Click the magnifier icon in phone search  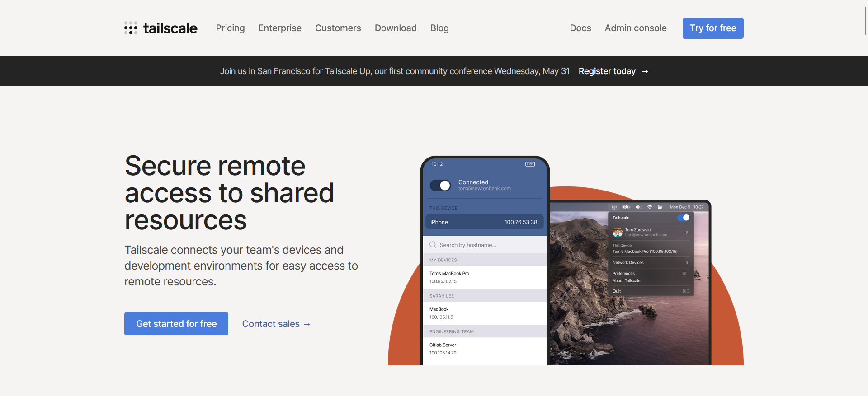pos(433,245)
